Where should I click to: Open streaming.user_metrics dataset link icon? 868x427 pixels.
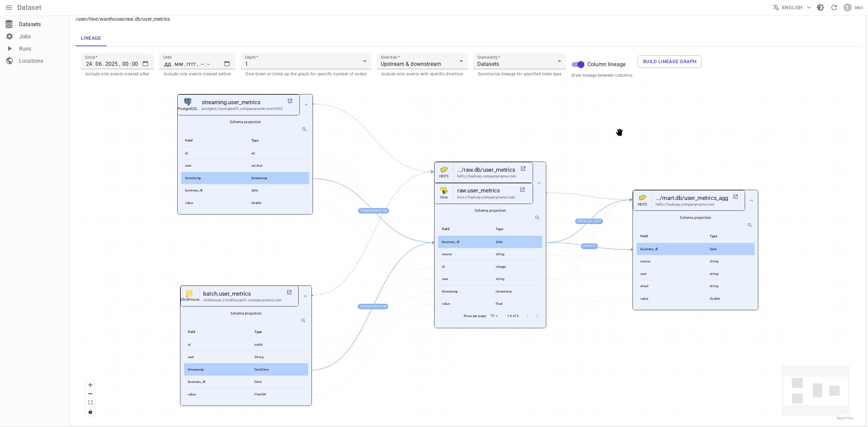[290, 101]
